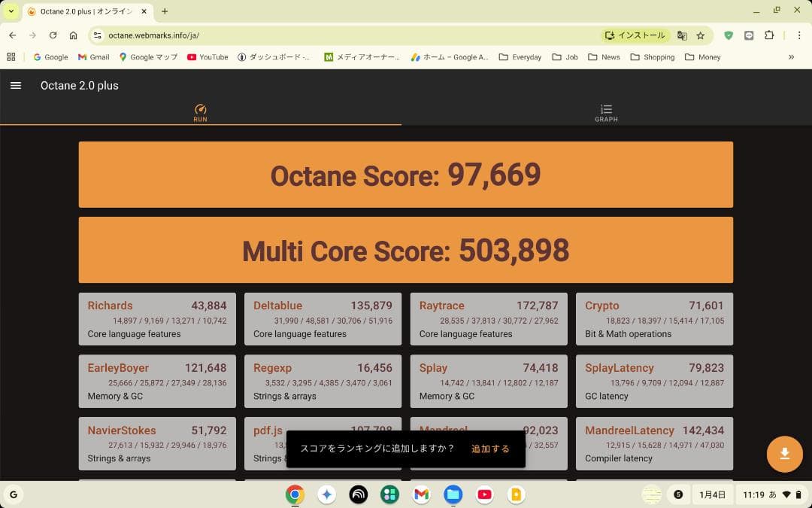
Task: Expand the News bookmarks folder
Action: click(604, 56)
